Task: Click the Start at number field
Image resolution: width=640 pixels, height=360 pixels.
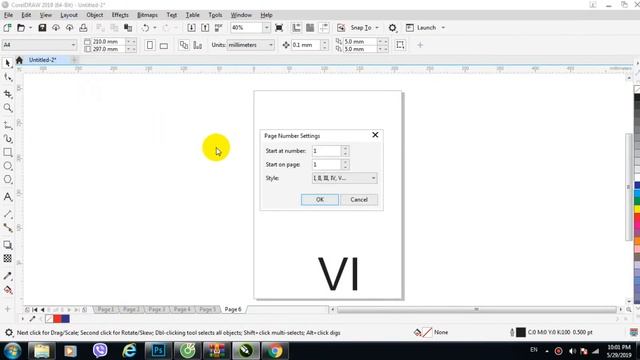Action: (327, 151)
